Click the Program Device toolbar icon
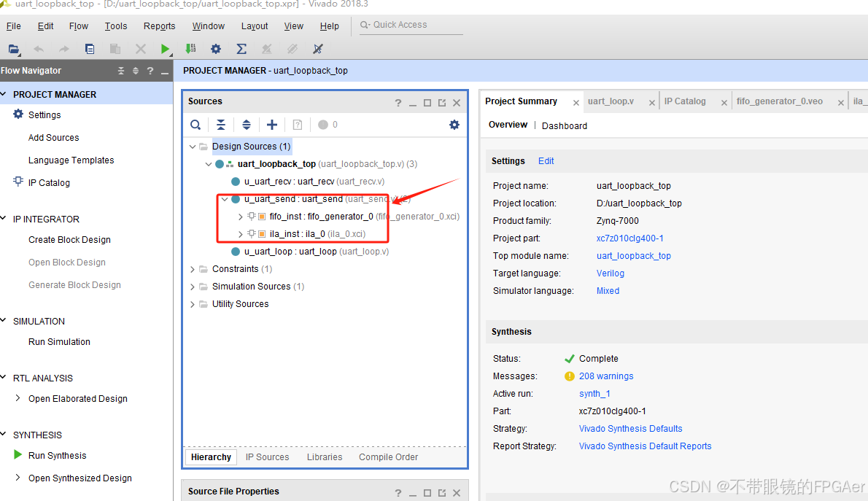The height and width of the screenshot is (501, 868). 190,50
